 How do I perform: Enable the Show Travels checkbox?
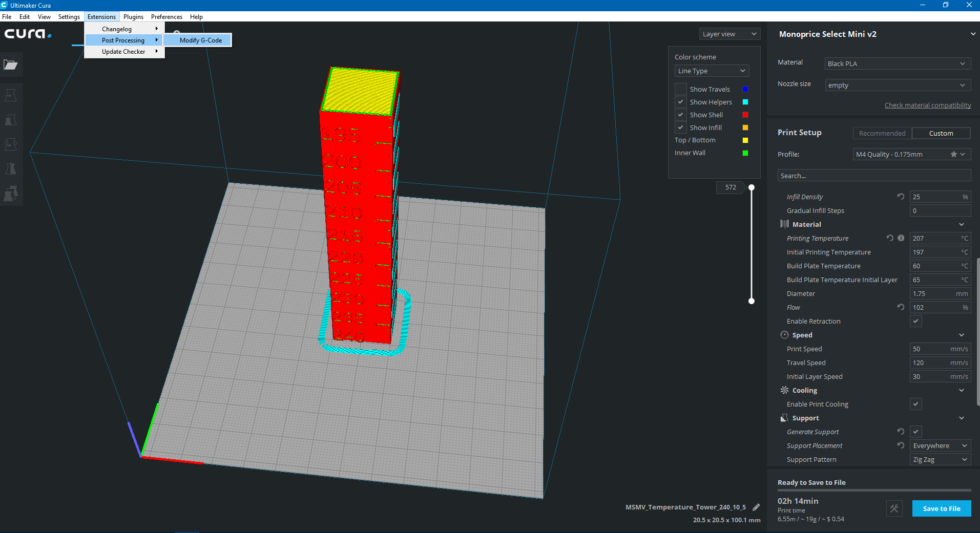point(681,89)
